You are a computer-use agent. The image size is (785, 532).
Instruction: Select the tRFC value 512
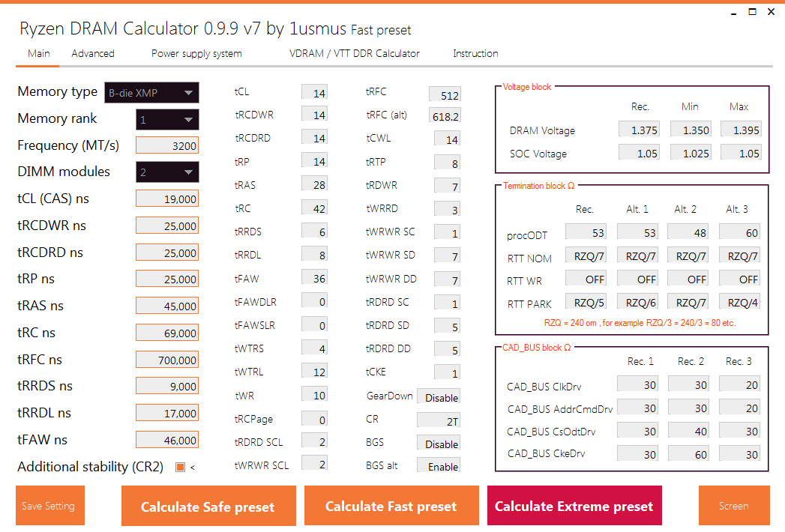coord(445,94)
